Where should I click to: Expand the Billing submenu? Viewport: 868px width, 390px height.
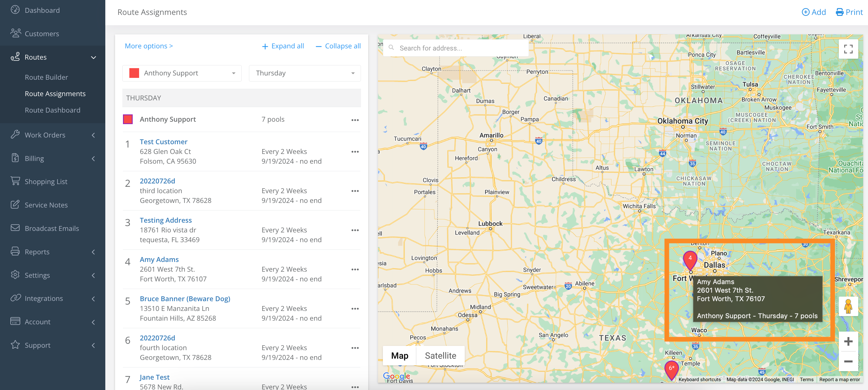pyautogui.click(x=93, y=158)
